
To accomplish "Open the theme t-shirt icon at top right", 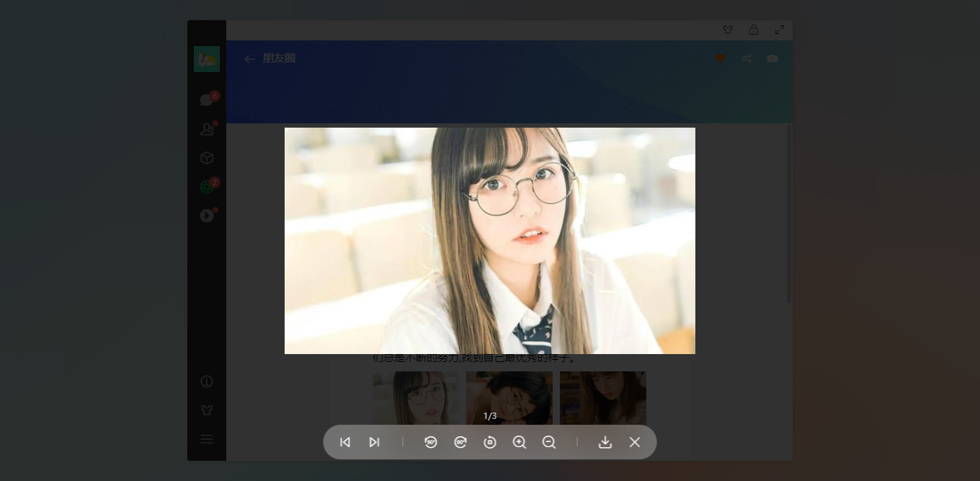I will 728,30.
